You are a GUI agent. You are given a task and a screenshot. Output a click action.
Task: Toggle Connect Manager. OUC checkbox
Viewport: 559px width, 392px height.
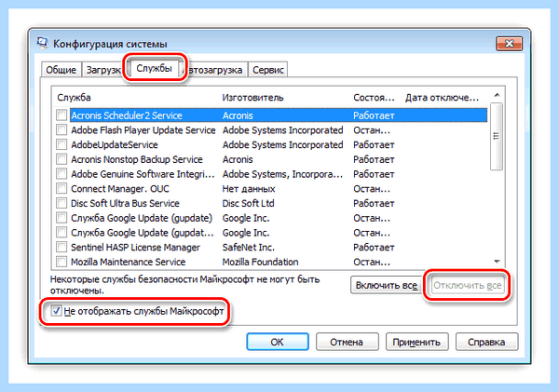click(61, 188)
